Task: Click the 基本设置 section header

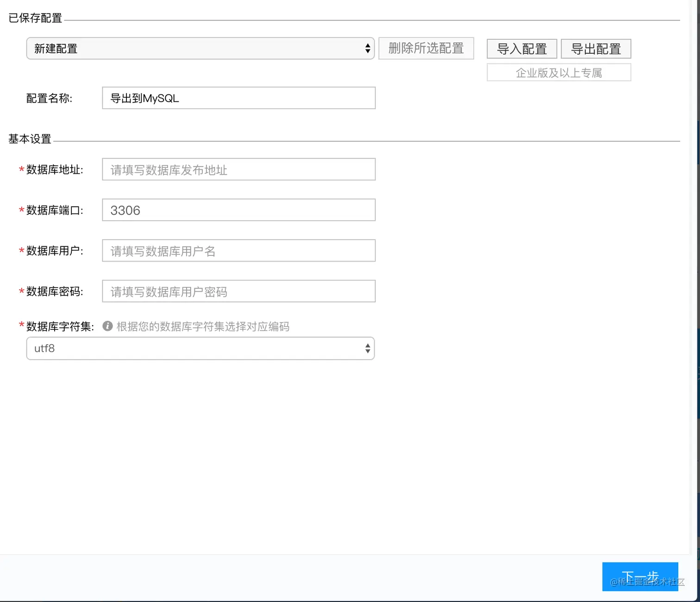Action: pyautogui.click(x=30, y=138)
